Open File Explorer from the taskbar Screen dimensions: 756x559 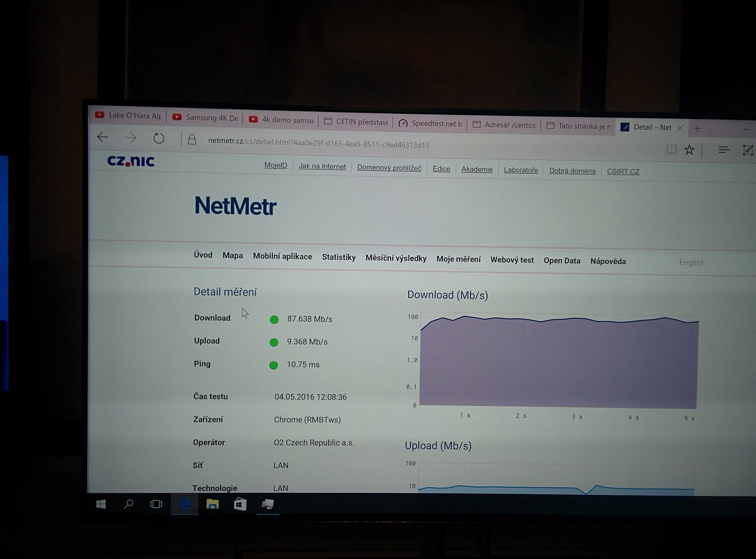[x=213, y=504]
